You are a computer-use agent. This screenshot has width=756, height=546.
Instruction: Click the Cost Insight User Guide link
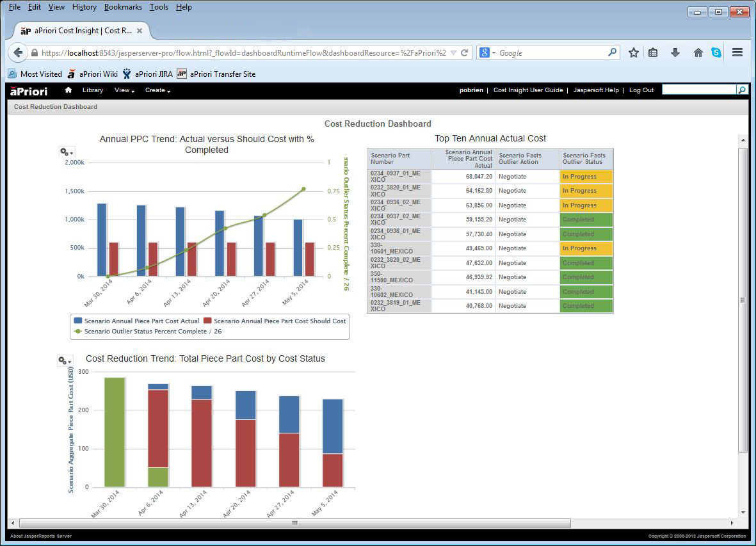pos(529,90)
